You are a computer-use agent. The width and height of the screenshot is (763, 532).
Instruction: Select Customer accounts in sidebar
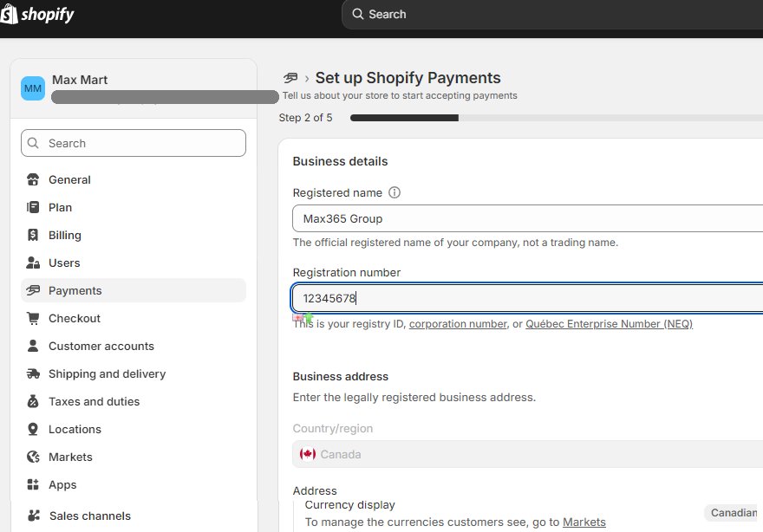pos(101,347)
